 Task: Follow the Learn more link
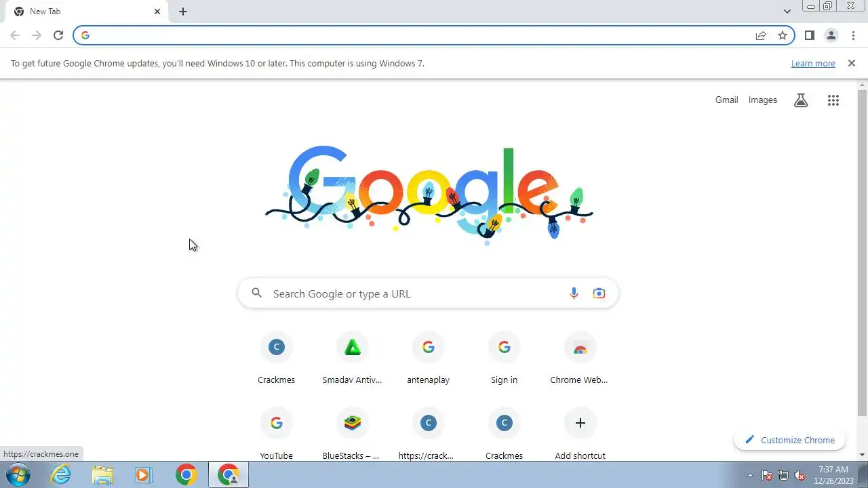813,64
